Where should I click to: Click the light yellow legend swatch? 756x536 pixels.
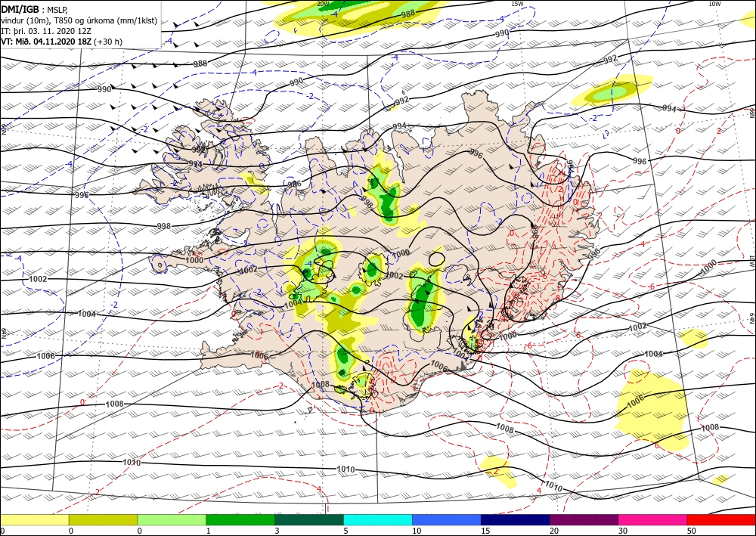(x=34, y=519)
